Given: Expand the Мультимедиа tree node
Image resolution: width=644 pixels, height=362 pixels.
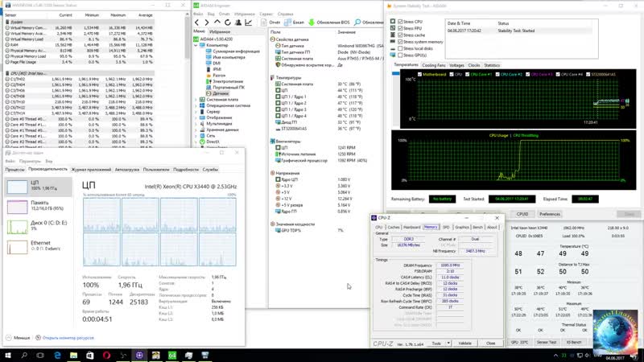Looking at the screenshot, I should (196, 124).
